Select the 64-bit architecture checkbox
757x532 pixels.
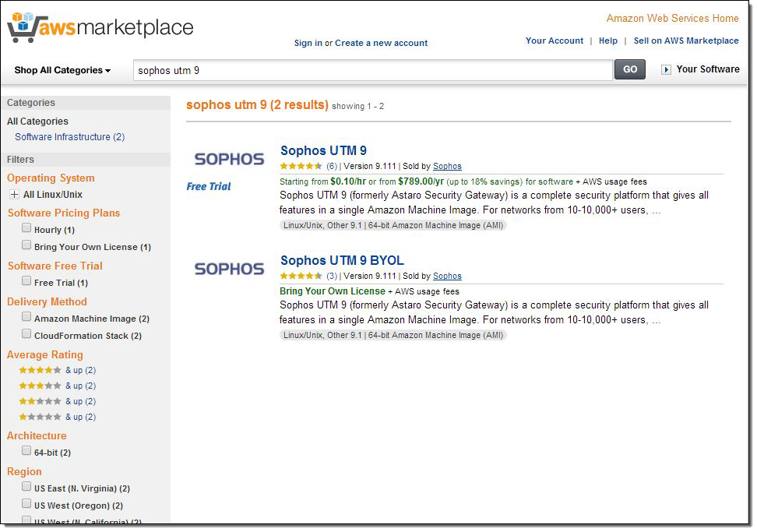pyautogui.click(x=26, y=451)
